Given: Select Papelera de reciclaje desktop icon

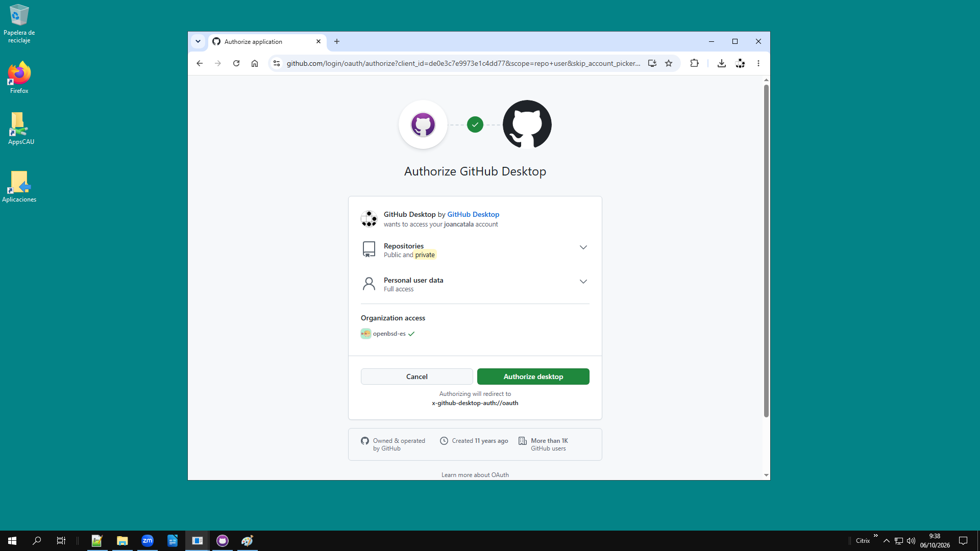Looking at the screenshot, I should pyautogui.click(x=19, y=24).
